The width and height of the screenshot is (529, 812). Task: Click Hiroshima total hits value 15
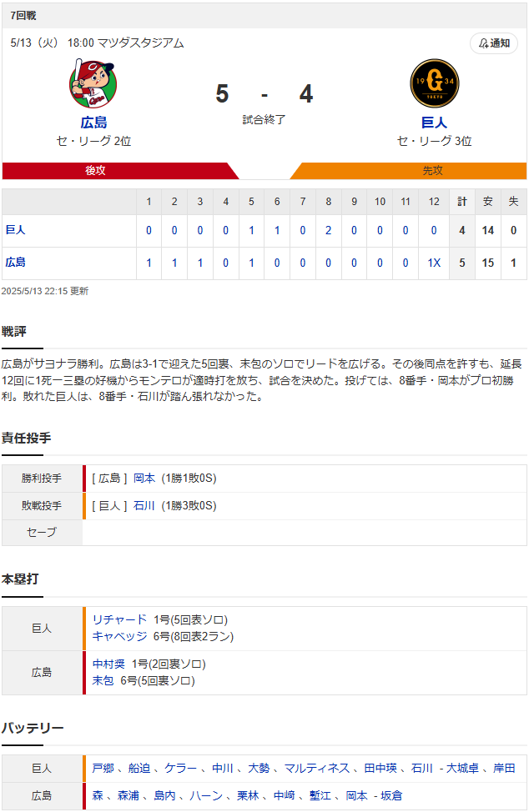(x=488, y=263)
